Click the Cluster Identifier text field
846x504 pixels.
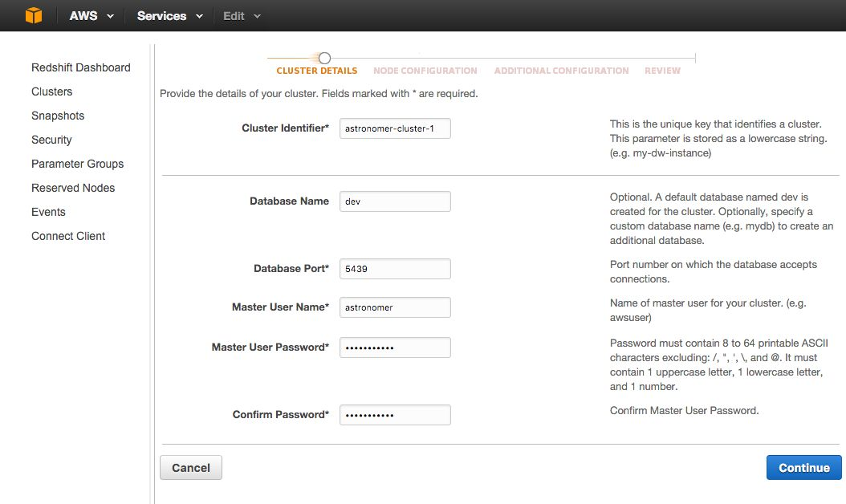(395, 128)
